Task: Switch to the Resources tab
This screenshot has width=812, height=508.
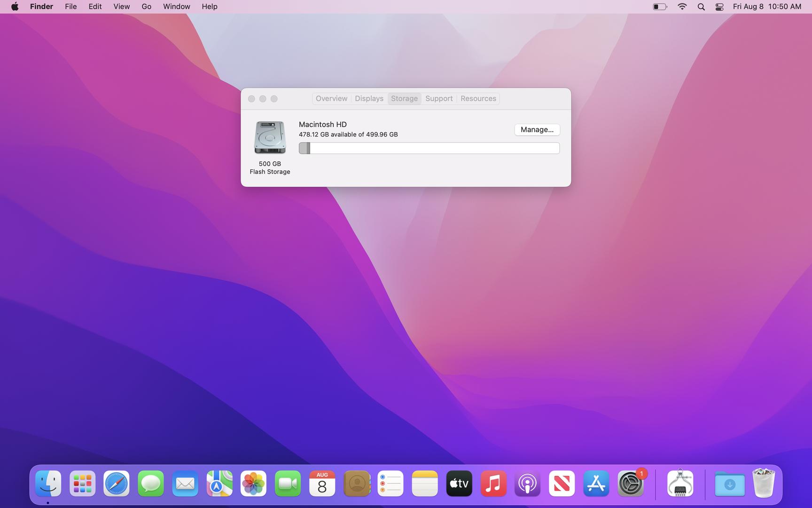Action: point(478,98)
